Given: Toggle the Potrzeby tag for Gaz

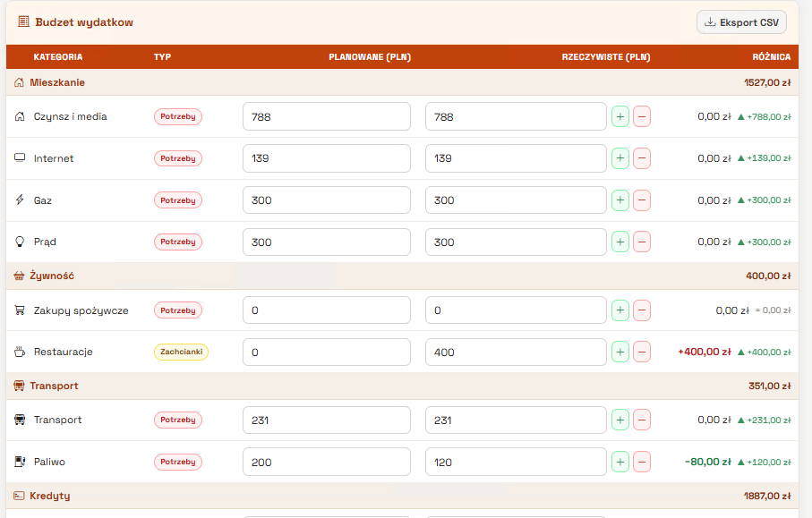Looking at the screenshot, I should 177,200.
